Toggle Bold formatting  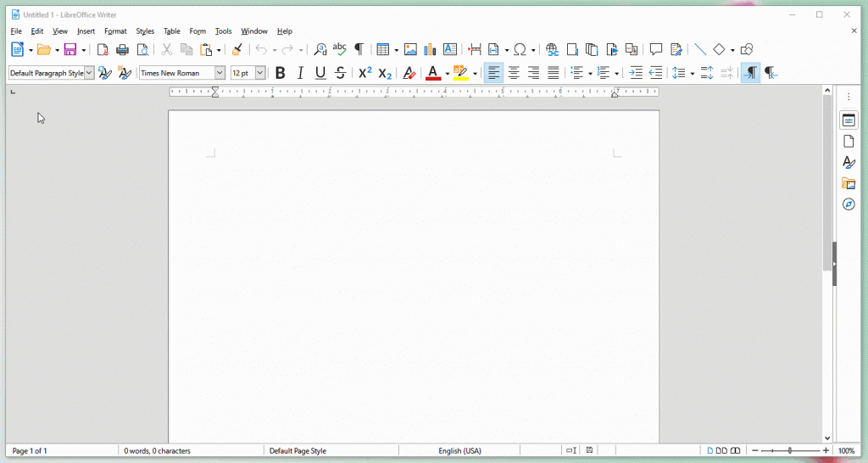[x=280, y=73]
